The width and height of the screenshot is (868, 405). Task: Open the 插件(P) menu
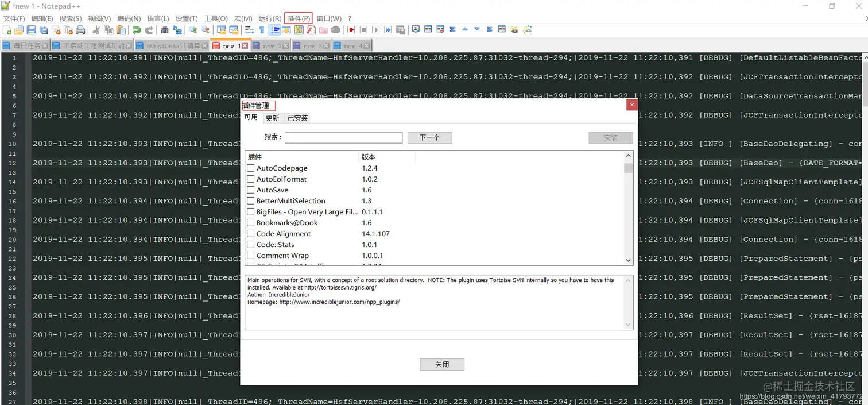[x=299, y=18]
